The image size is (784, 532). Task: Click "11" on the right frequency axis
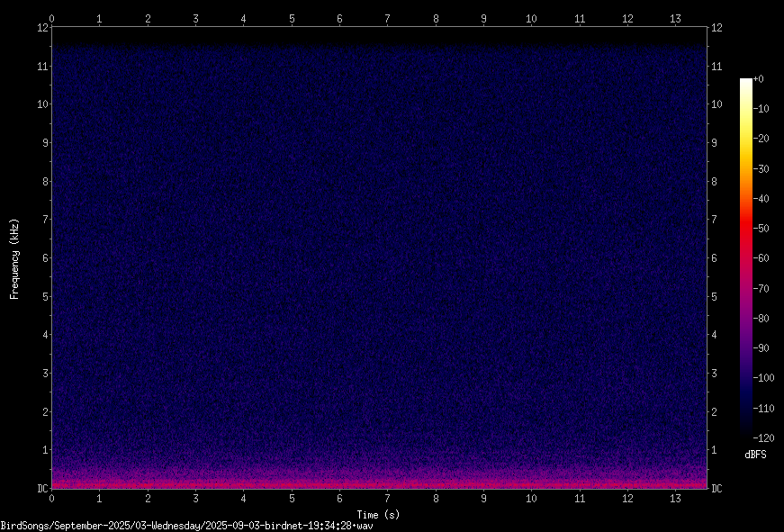coord(716,66)
